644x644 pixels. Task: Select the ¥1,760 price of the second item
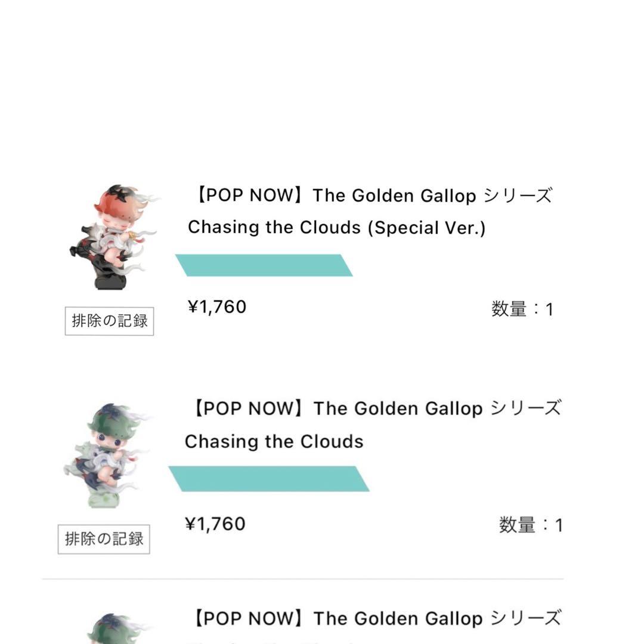tap(215, 524)
